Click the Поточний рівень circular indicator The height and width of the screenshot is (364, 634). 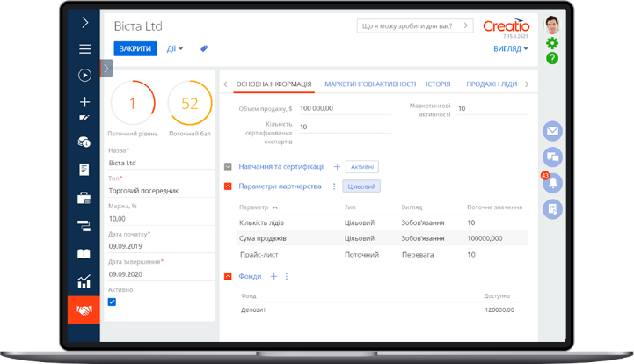tap(133, 103)
